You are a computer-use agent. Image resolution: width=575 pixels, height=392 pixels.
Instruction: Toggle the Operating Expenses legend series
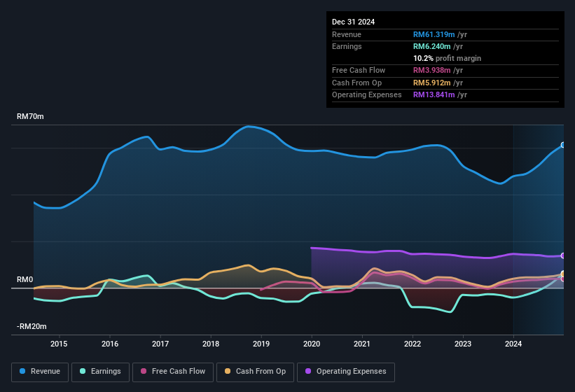tap(346, 372)
